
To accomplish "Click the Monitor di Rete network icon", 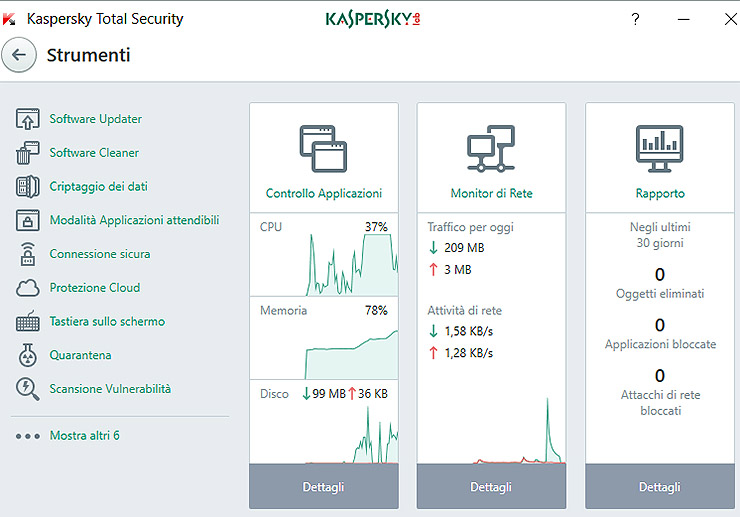I will 491,149.
